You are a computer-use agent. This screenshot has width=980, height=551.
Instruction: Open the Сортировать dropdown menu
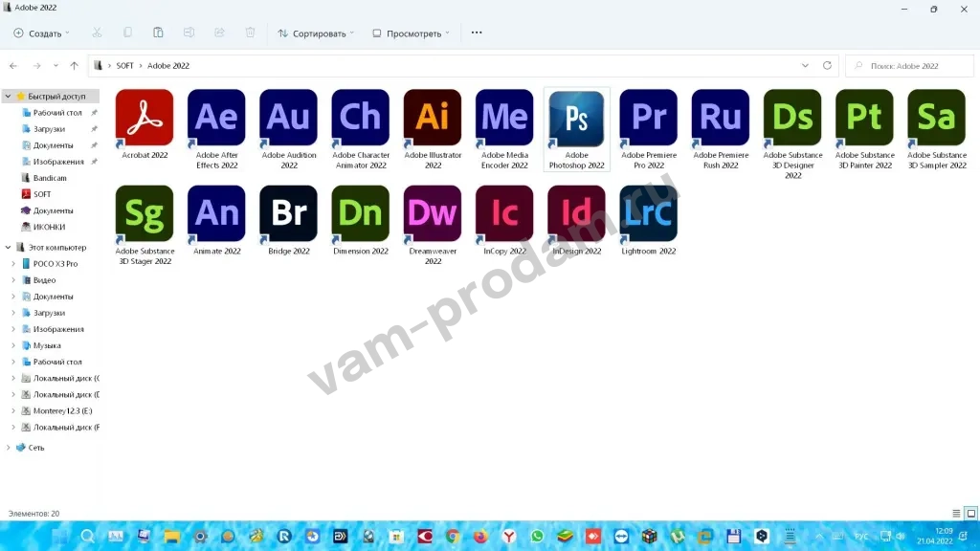316,33
